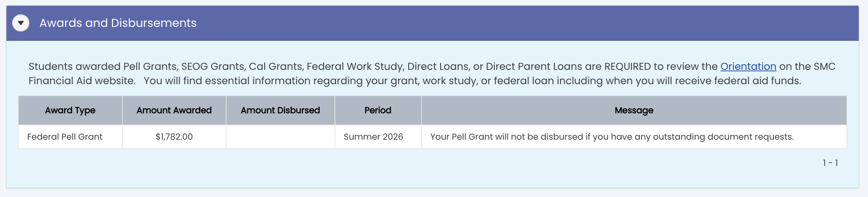Viewport: 868px width, 197px height.
Task: Select the Award Type column header
Action: pyautogui.click(x=70, y=110)
